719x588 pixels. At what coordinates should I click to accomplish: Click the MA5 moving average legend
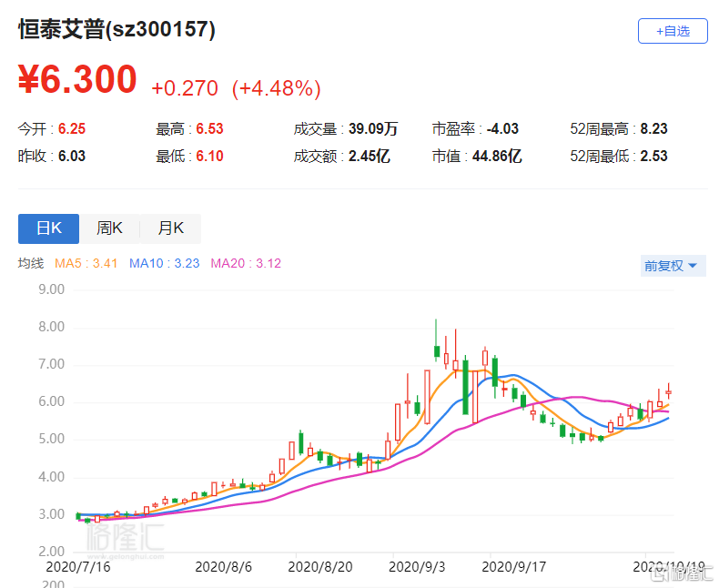pos(86,264)
